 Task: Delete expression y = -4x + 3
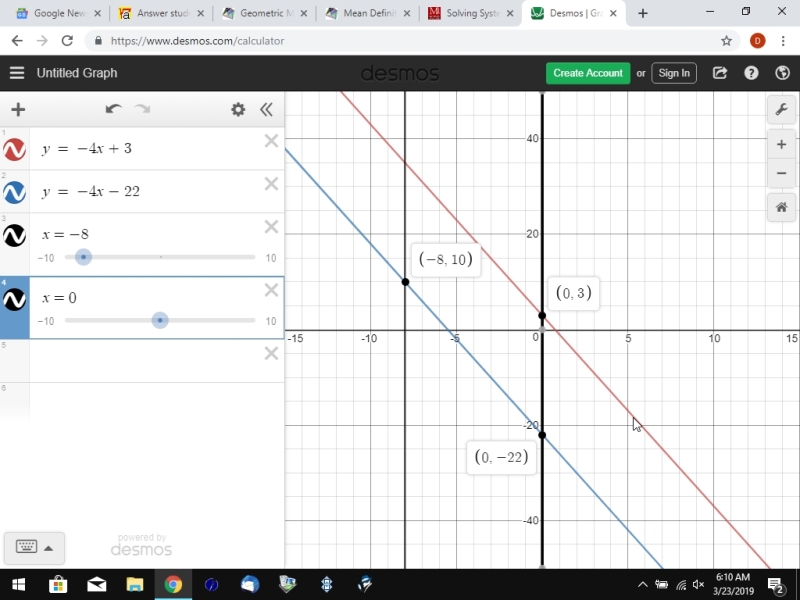pos(271,141)
